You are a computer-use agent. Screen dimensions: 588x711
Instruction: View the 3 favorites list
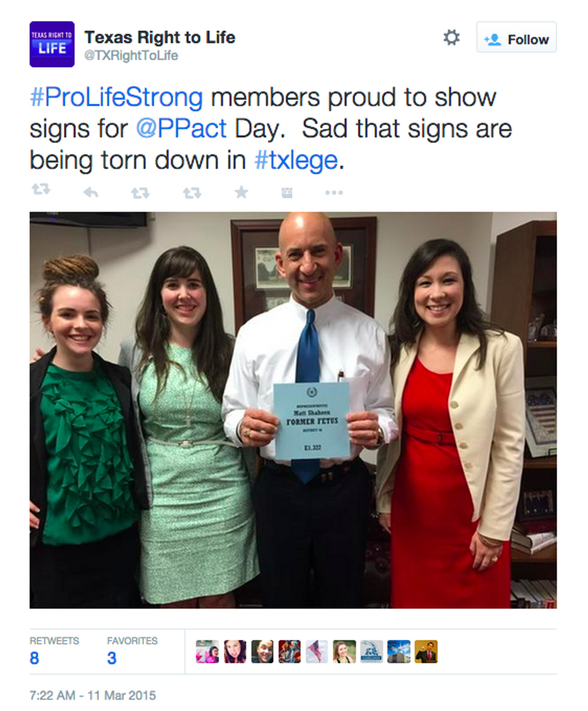click(132, 651)
